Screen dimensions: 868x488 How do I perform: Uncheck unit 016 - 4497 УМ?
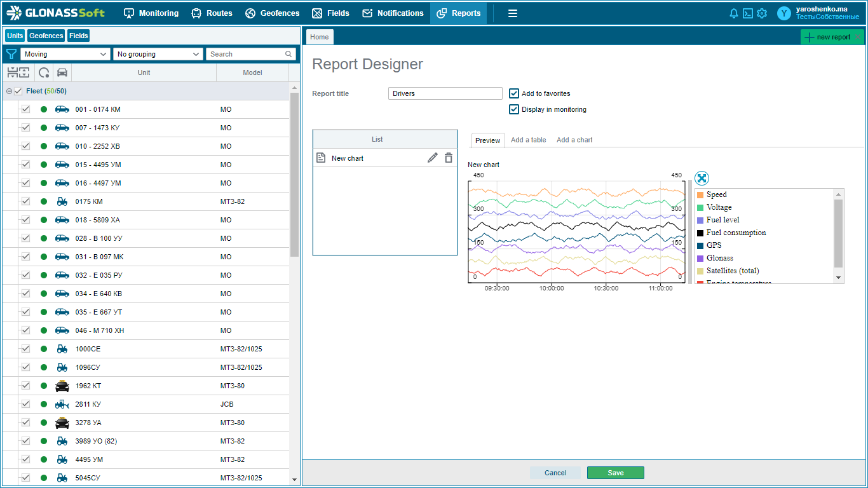pyautogui.click(x=25, y=183)
